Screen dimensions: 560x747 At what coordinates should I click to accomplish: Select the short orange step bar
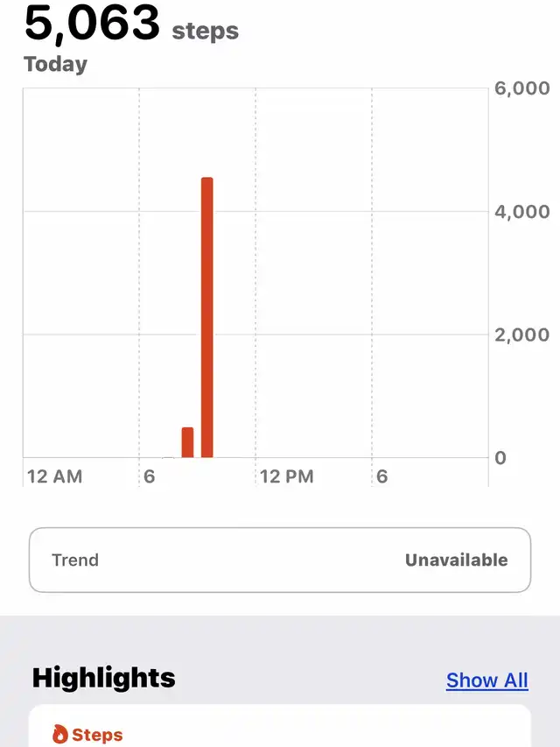(x=187, y=442)
